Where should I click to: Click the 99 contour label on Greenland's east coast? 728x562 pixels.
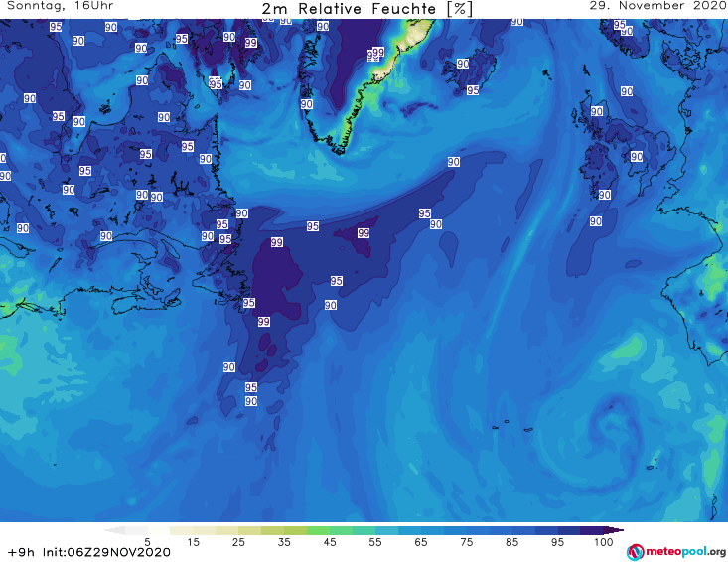tap(378, 52)
